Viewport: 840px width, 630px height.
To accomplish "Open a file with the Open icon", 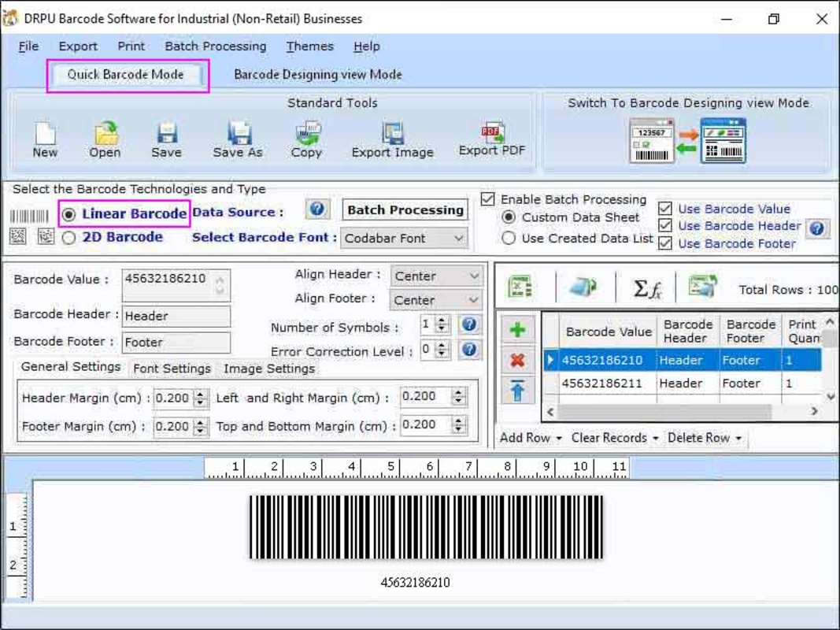I will 105,135.
